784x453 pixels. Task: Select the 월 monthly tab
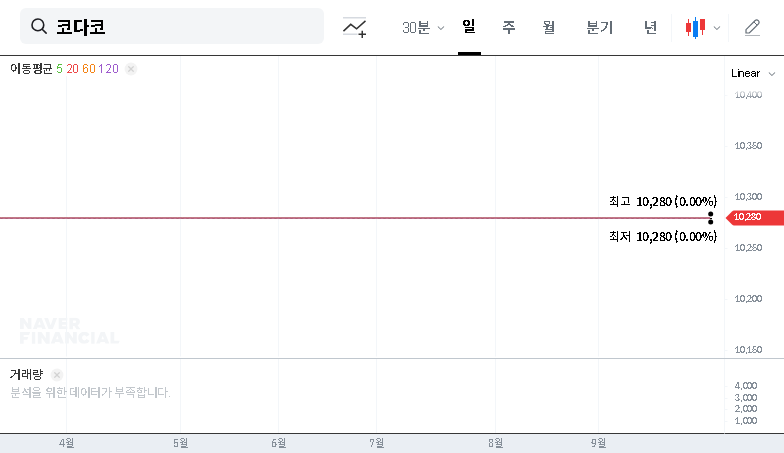pos(548,28)
